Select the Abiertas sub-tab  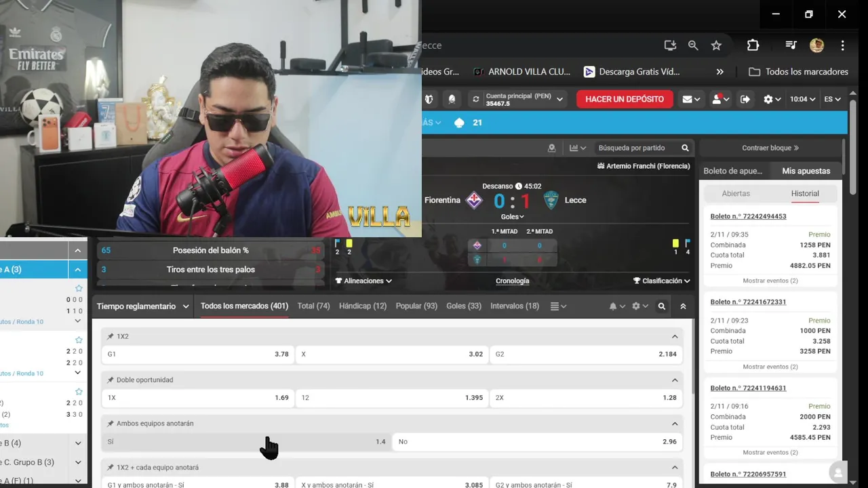(x=736, y=193)
